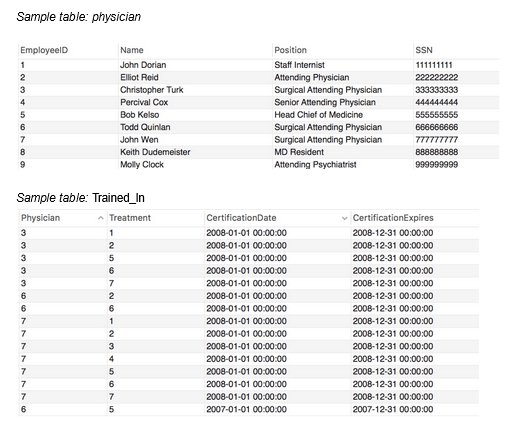The width and height of the screenshot is (516, 433).
Task: Click the Sample table: physician heading
Action: pyautogui.click(x=79, y=17)
